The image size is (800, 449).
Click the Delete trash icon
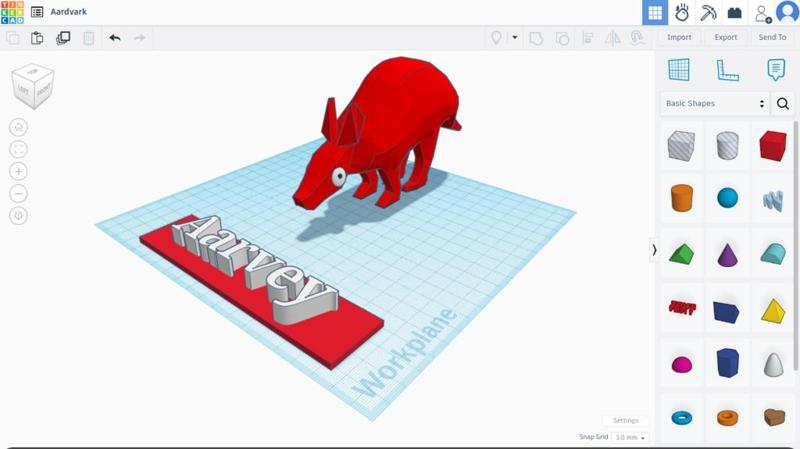(x=88, y=38)
